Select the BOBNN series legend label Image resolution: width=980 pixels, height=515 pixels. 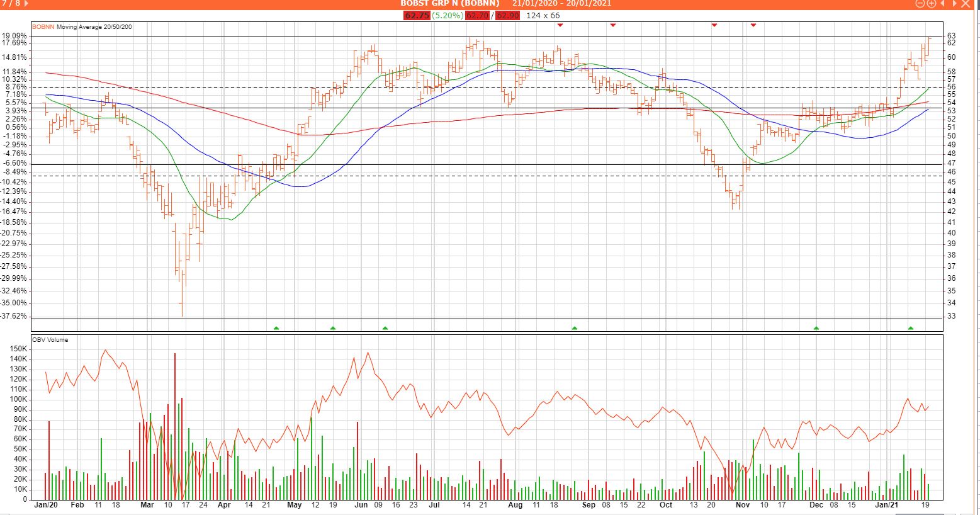43,27
